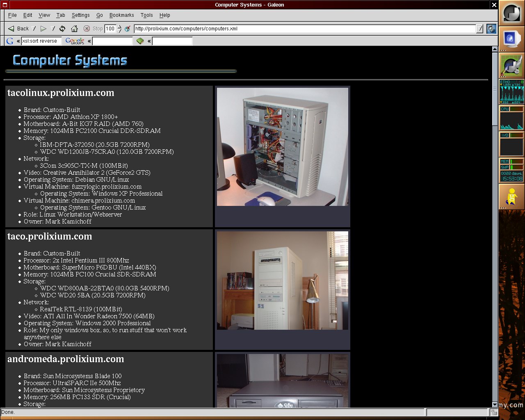This screenshot has width=525, height=420.
Task: Click the globe icon beside the URL field
Action: (x=128, y=28)
